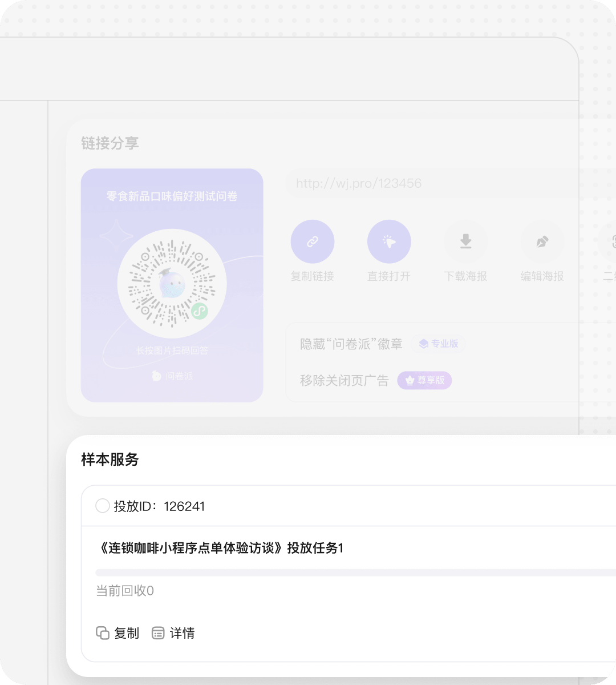Screen dimensions: 616x685
Task: Open 详情 of the delivery task
Action: (x=173, y=633)
